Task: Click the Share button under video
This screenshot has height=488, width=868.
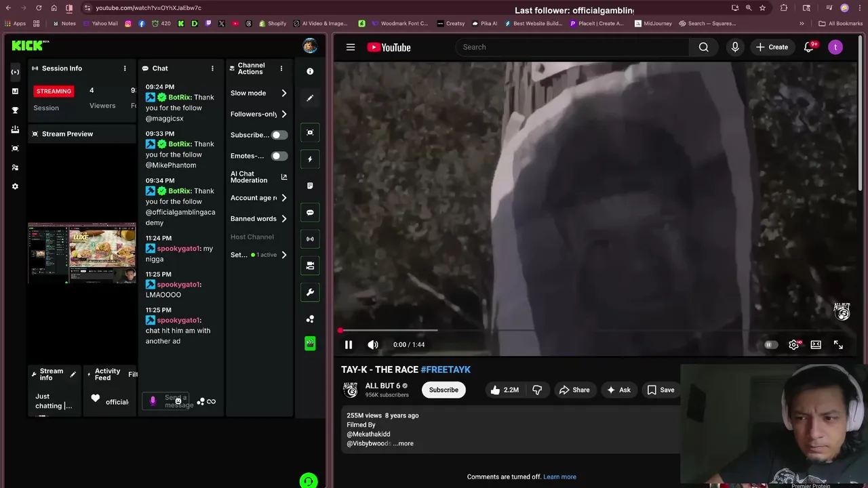Action: [x=574, y=390]
